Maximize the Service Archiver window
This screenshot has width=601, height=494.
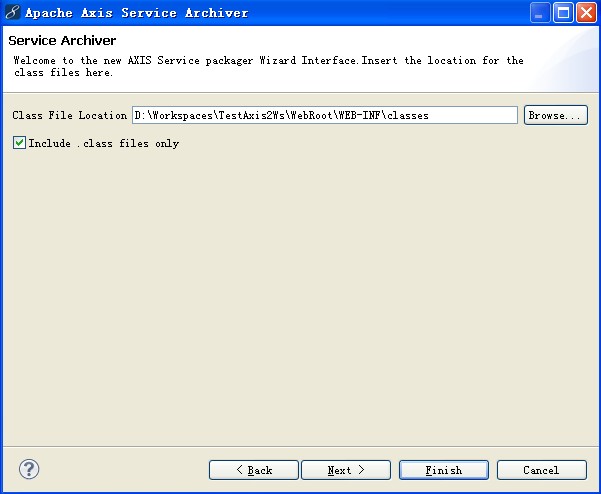coord(563,13)
